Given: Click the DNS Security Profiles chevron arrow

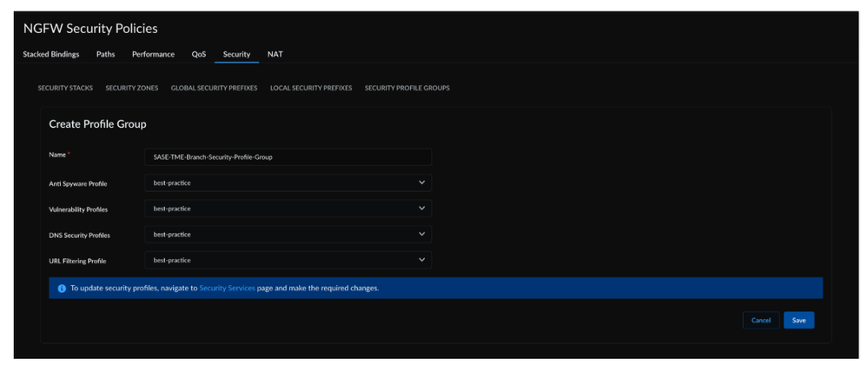Looking at the screenshot, I should [421, 234].
